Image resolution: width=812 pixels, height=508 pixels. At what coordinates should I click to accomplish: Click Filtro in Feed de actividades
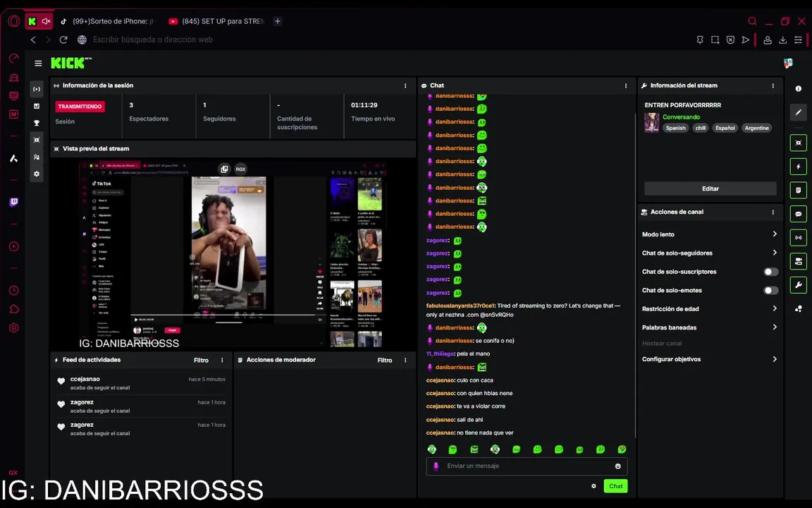201,361
